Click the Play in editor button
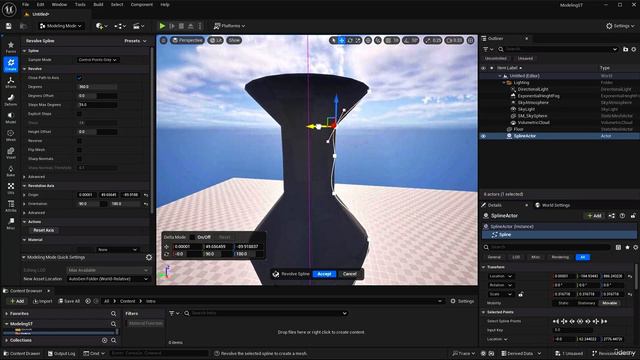Screen dimensions: 640x360 (x=162, y=26)
